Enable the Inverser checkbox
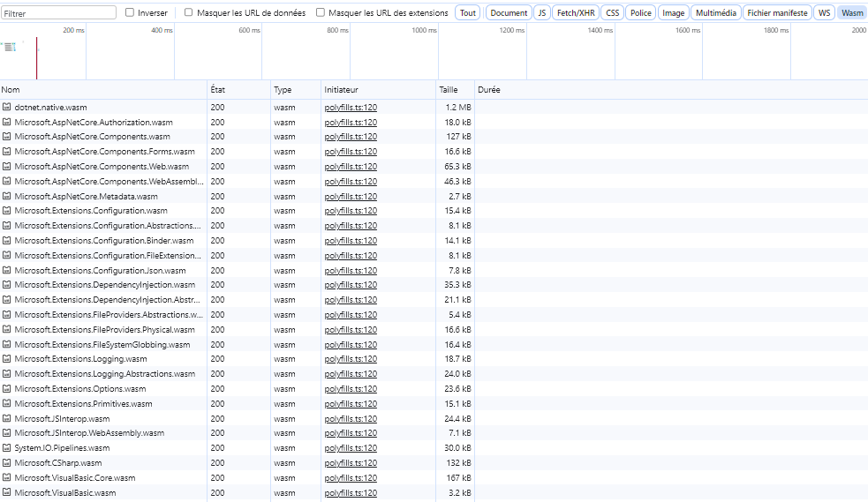This screenshot has height=502, width=868. pos(130,12)
